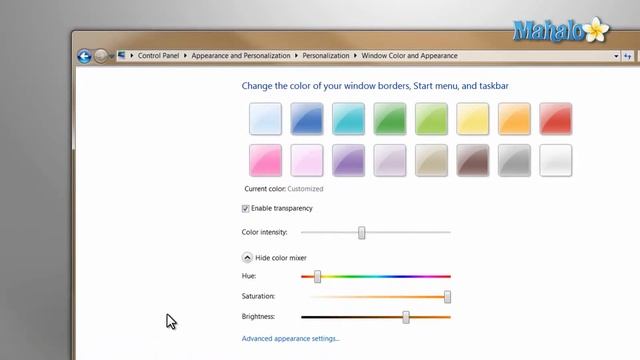Choose the pale lavender color swatch
The image size is (640, 360).
pyautogui.click(x=390, y=160)
